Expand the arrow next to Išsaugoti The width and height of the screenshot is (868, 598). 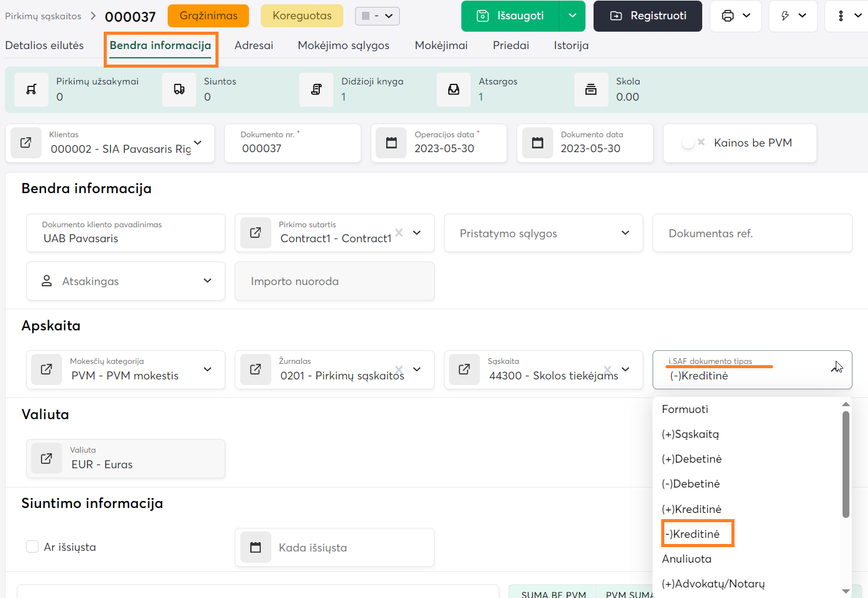[572, 16]
